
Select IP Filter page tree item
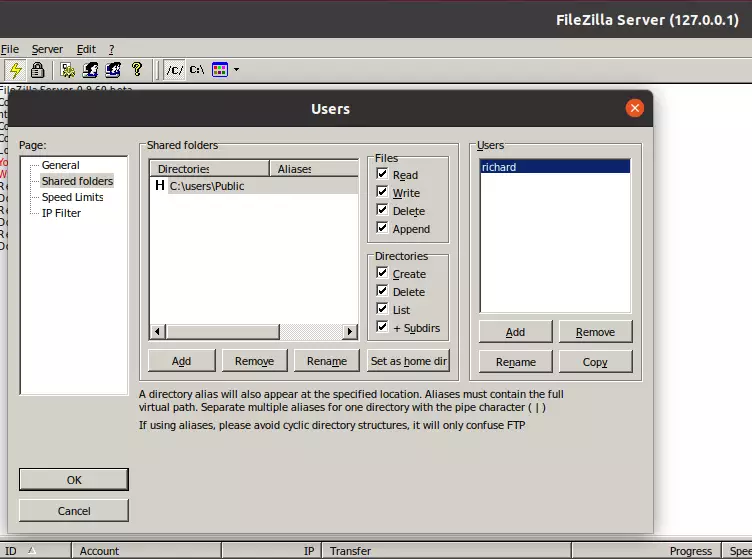(61, 213)
